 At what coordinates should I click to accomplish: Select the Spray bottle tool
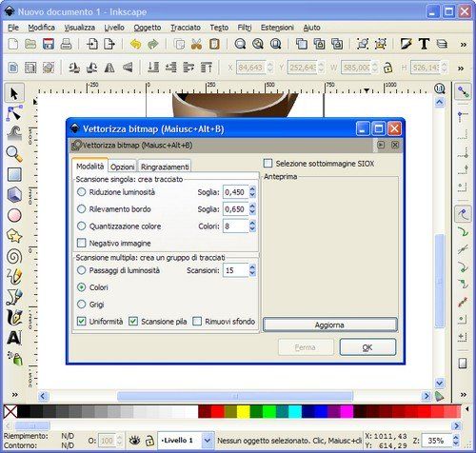pyautogui.click(x=14, y=359)
